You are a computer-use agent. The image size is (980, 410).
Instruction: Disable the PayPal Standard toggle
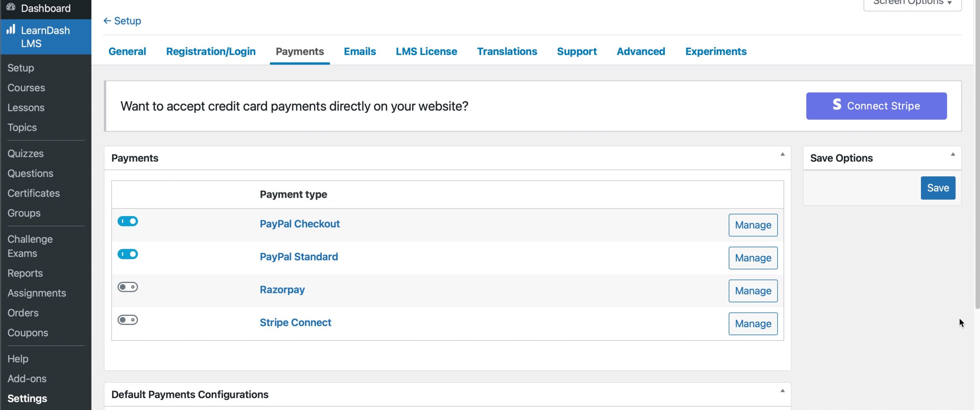(x=127, y=254)
